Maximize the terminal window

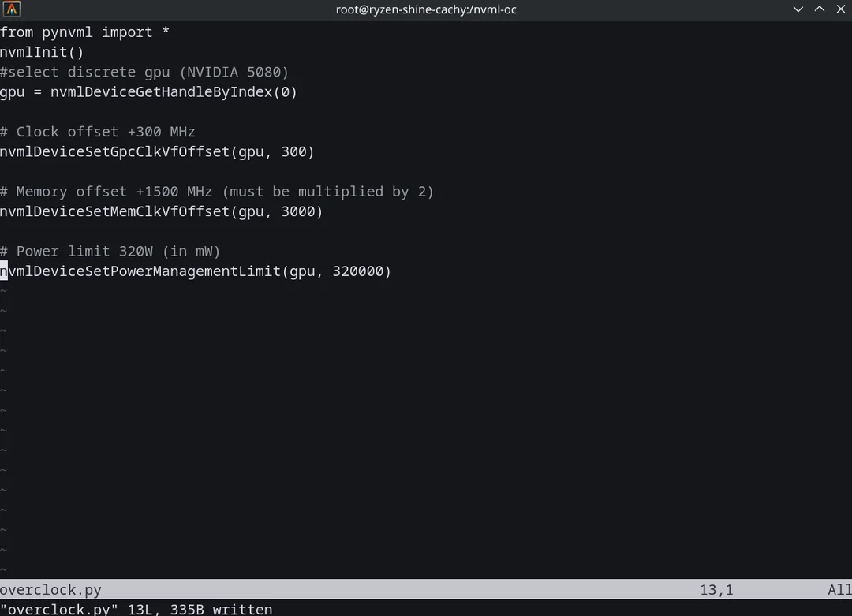[x=820, y=9]
